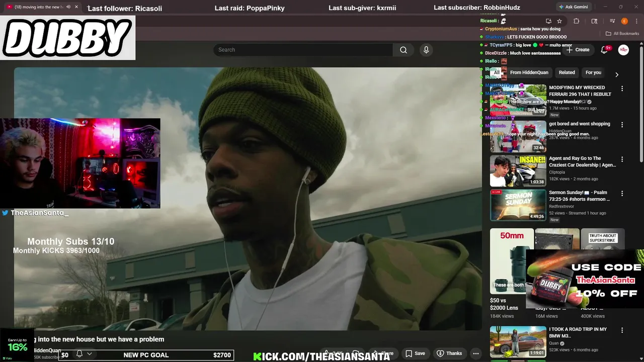Select the 'From HiddenQuan' filter chip
Viewport: 644px width, 362px height.
point(529,72)
